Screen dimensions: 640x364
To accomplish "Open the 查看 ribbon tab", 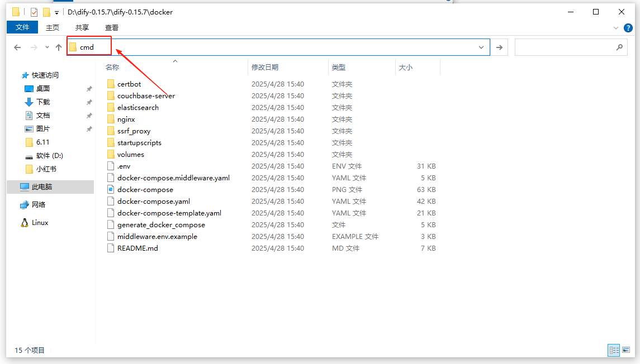I will [112, 27].
